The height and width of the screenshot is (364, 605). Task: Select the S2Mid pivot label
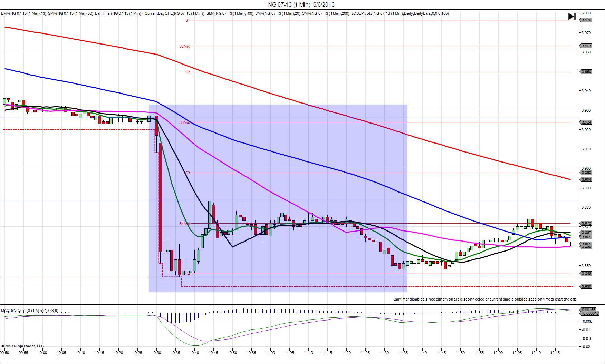point(184,46)
